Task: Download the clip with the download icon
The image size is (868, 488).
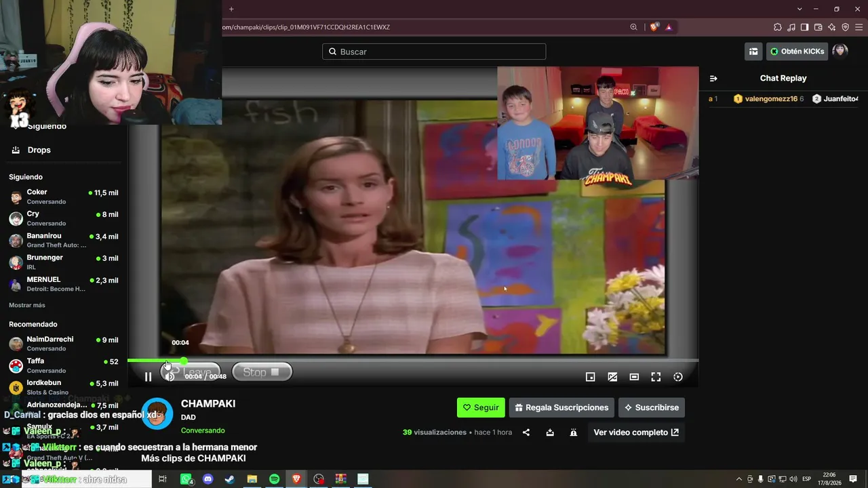Action: 550,432
